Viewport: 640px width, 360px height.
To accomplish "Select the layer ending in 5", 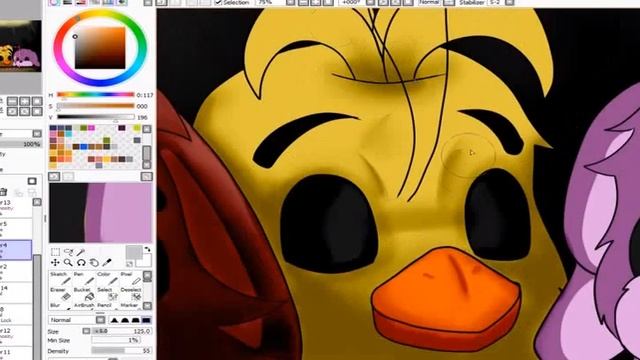I will [x=16, y=229].
